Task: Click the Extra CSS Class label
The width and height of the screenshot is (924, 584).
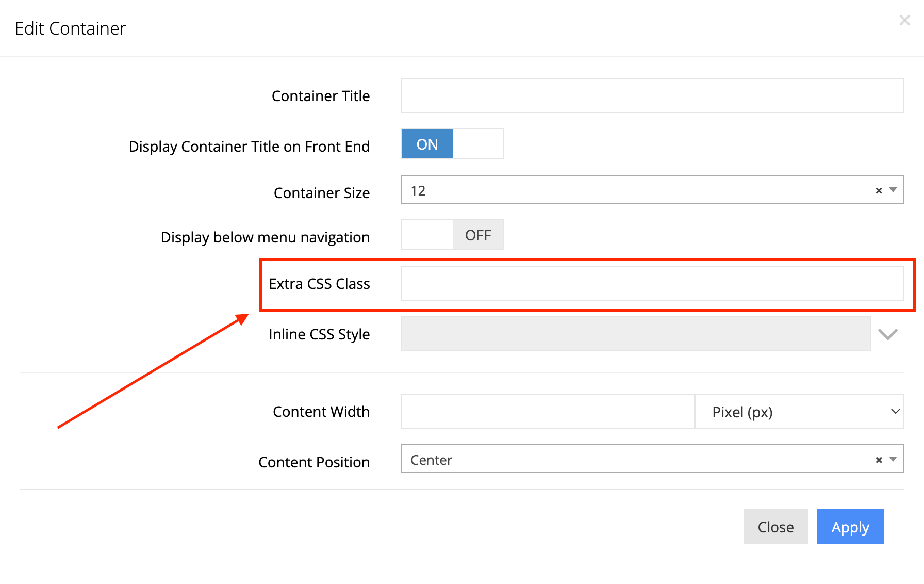Action: click(320, 283)
